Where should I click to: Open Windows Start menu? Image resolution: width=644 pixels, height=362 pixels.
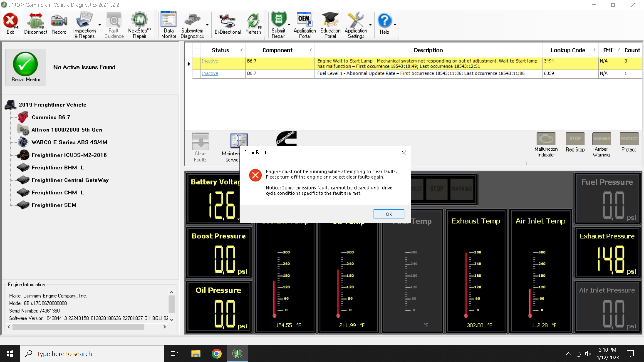10,354
